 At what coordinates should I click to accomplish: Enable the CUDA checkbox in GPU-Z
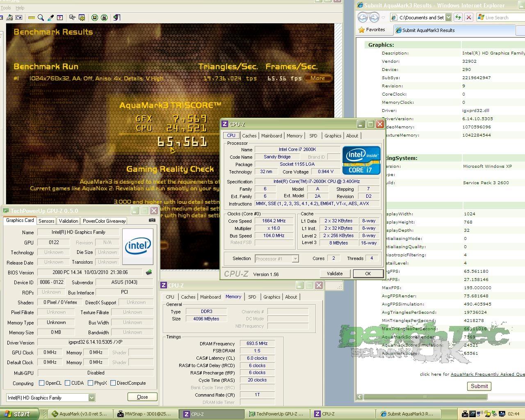67,383
